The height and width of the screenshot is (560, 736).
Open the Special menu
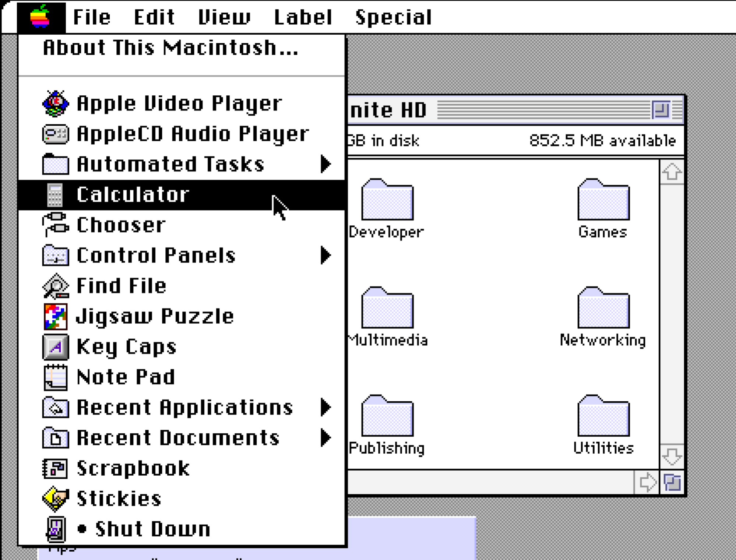pos(394,17)
